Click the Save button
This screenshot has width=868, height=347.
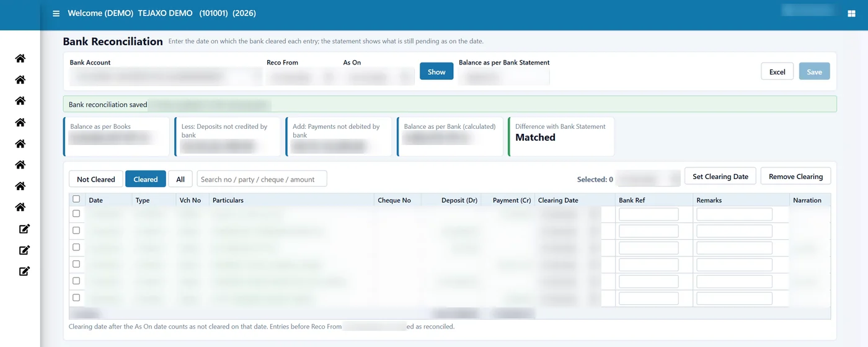point(814,71)
